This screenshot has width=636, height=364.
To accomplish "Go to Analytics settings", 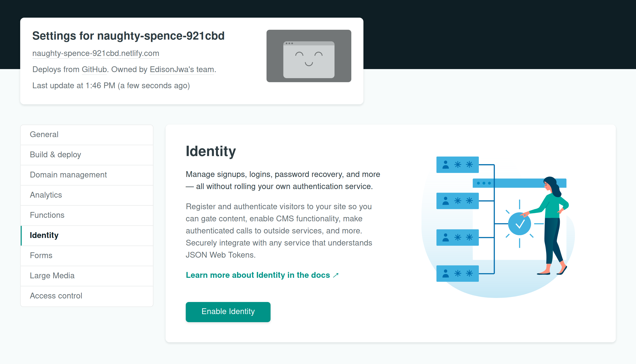I will pos(46,195).
